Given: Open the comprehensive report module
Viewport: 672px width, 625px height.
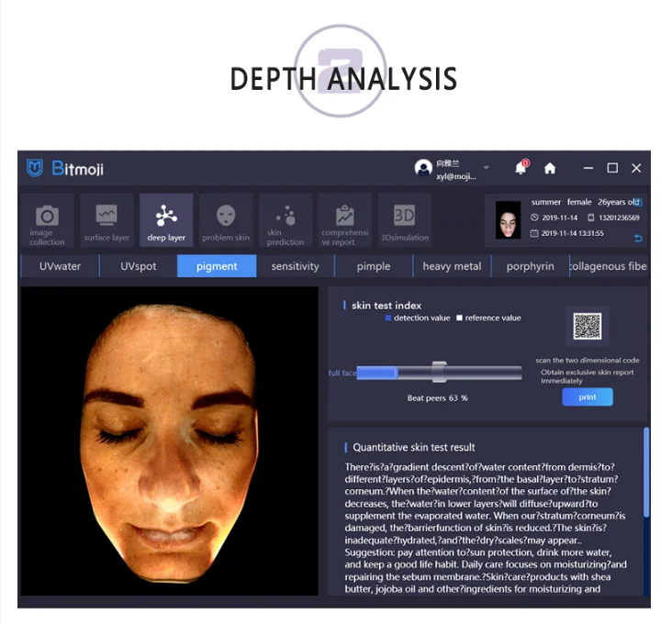Looking at the screenshot, I should tap(345, 220).
